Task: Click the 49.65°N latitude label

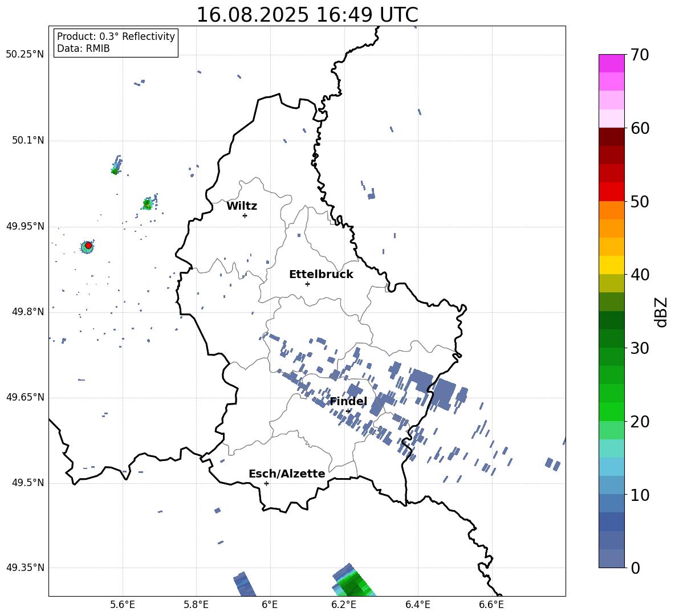Action: pyautogui.click(x=25, y=397)
